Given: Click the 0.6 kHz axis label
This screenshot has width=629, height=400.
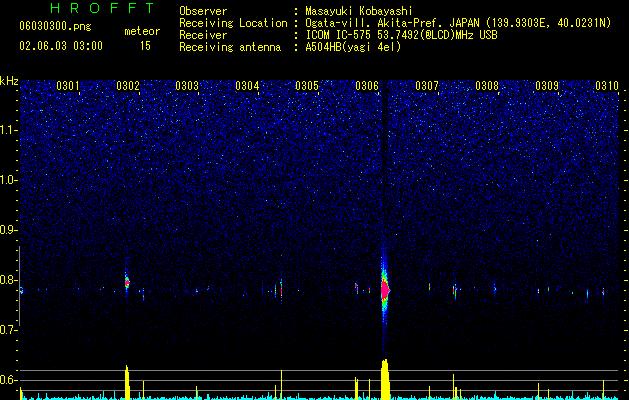Looking at the screenshot, I should click(x=9, y=380).
